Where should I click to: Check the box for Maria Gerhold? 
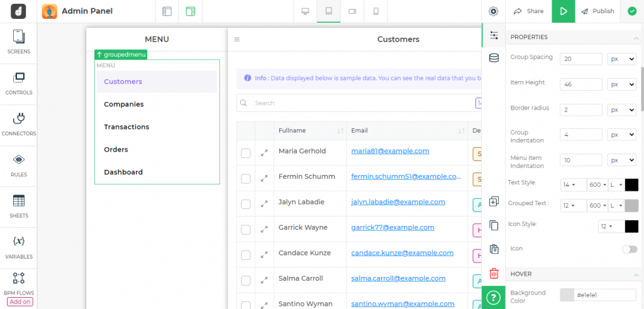(246, 153)
